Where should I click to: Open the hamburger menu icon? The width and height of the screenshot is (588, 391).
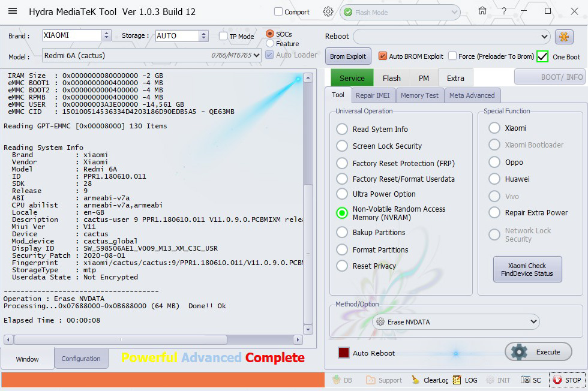(13, 11)
